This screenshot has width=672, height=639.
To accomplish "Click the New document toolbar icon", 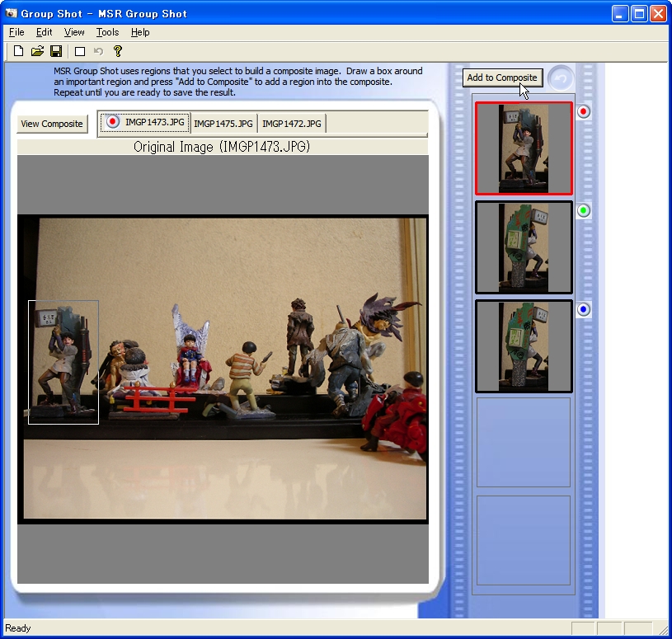I will pyautogui.click(x=18, y=51).
